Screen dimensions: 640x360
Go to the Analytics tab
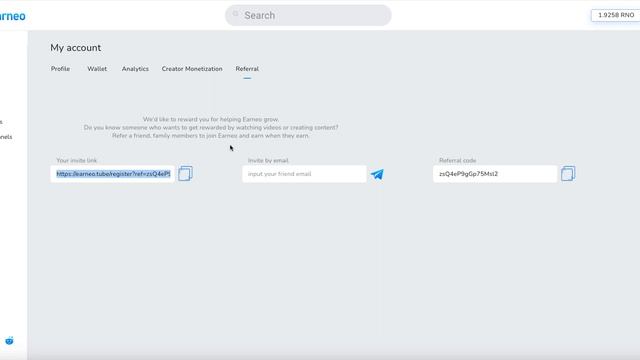point(135,69)
